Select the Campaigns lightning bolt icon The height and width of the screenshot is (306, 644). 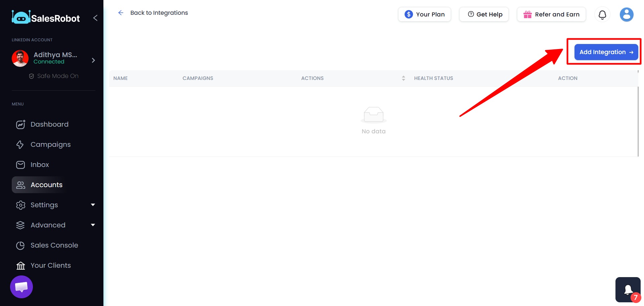(x=20, y=144)
